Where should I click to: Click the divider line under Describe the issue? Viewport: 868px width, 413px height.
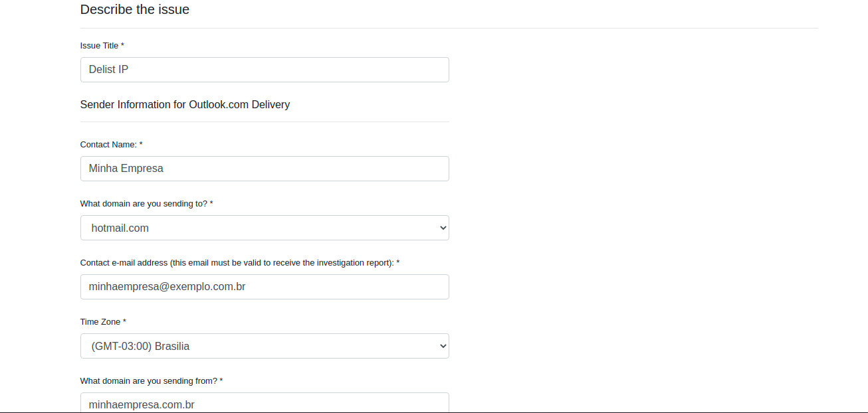(x=449, y=28)
